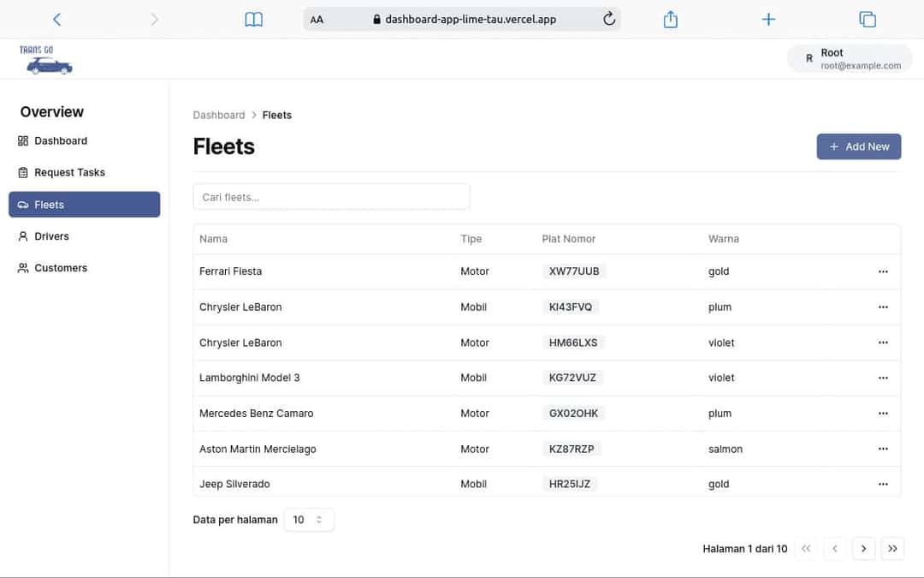
Task: Click the salmon color cell
Action: pyautogui.click(x=726, y=450)
